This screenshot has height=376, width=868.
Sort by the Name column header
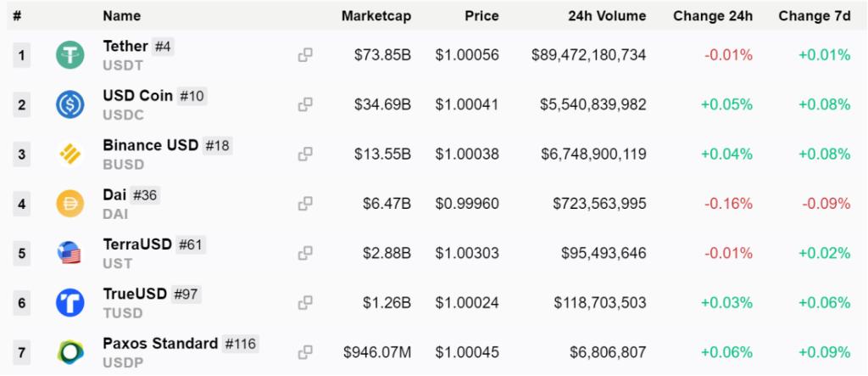(x=121, y=16)
